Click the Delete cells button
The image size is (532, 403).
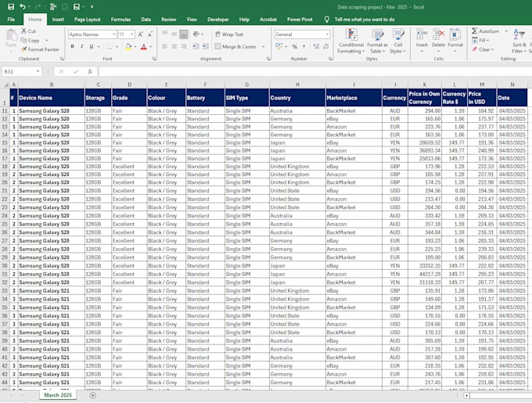click(x=438, y=41)
